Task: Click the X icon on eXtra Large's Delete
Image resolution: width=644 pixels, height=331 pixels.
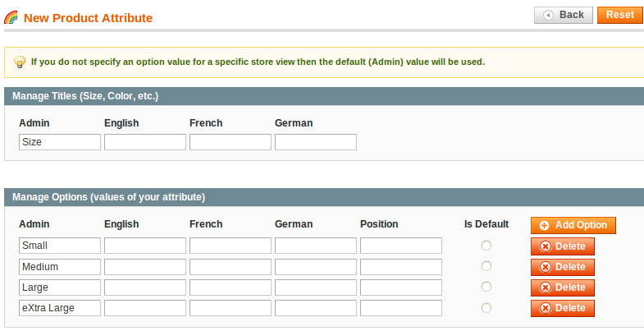Action: 545,308
